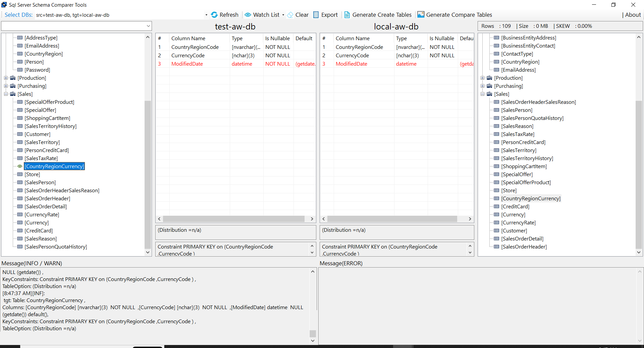Click the Clear button

click(298, 15)
